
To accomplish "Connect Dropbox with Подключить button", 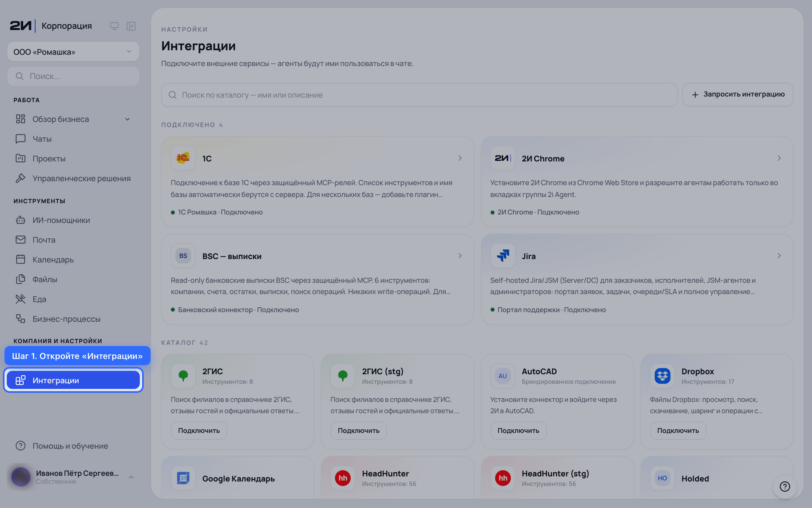I will [x=678, y=430].
